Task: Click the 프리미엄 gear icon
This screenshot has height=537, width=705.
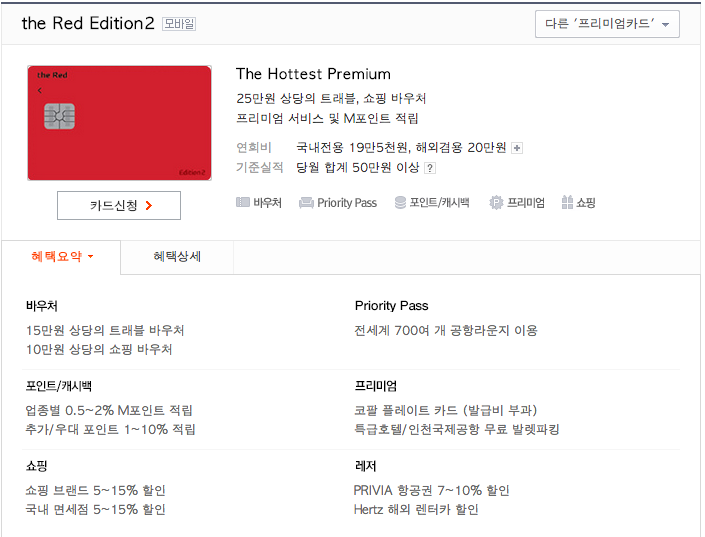Action: click(x=496, y=203)
